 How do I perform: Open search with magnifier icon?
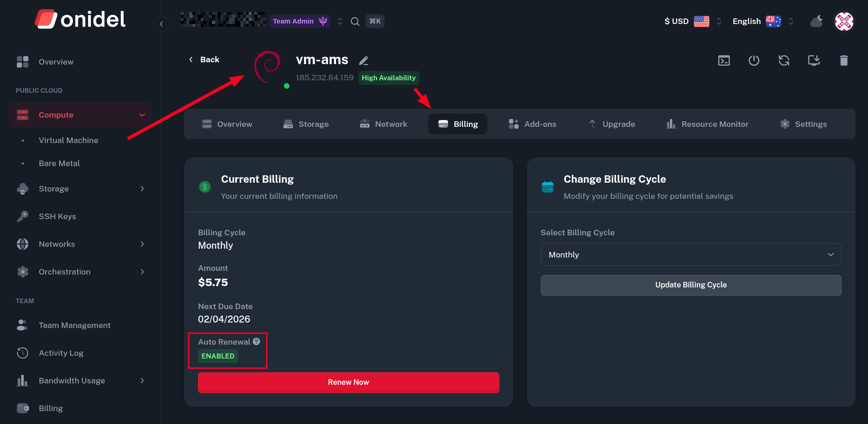coord(355,21)
